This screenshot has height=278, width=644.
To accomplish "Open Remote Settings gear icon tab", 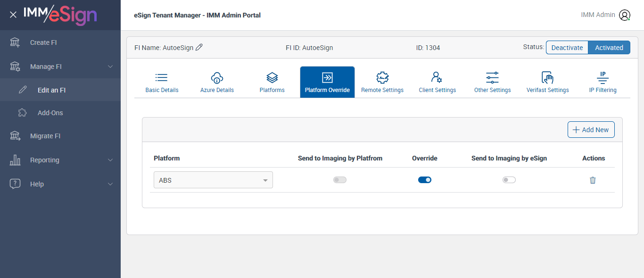I will [x=382, y=83].
